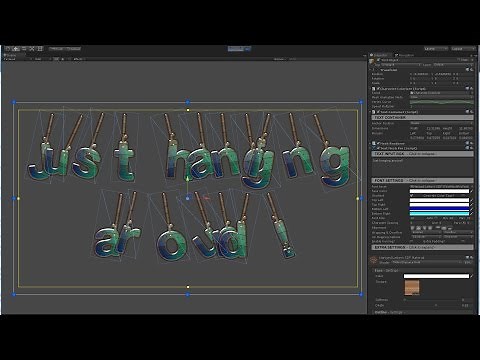The height and width of the screenshot is (360, 480).
Task: Open the Layers dropdown
Action: (x=436, y=49)
